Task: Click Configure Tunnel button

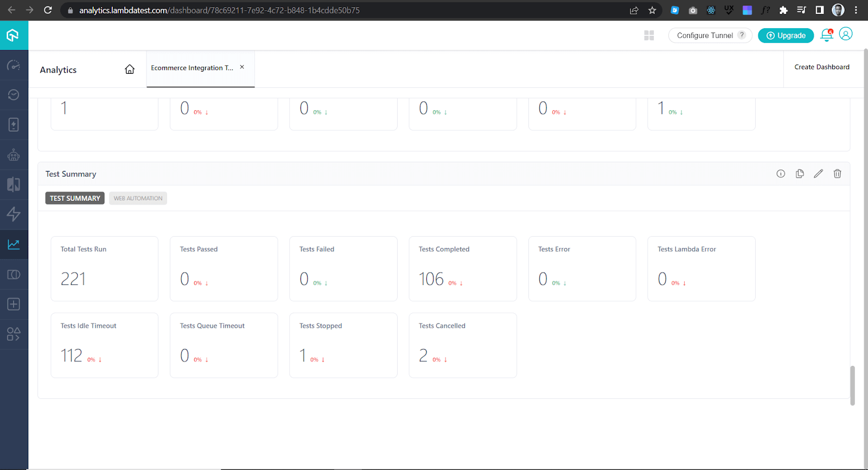Action: [x=710, y=35]
